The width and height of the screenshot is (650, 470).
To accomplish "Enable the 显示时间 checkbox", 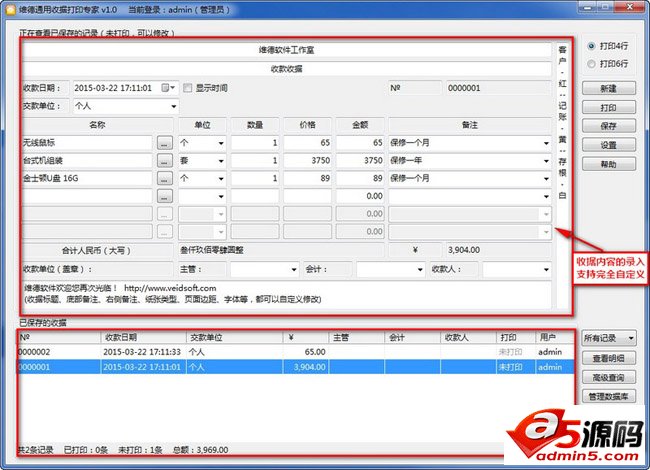I will [188, 88].
